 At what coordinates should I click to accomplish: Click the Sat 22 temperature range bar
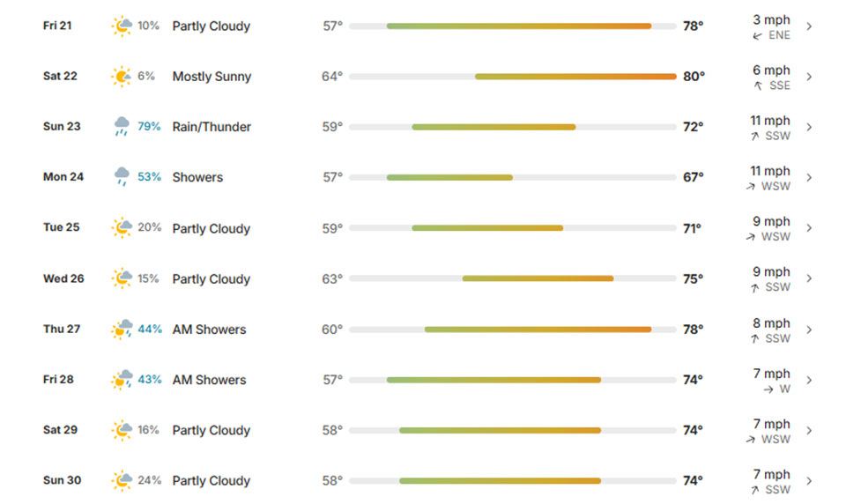[x=513, y=77]
